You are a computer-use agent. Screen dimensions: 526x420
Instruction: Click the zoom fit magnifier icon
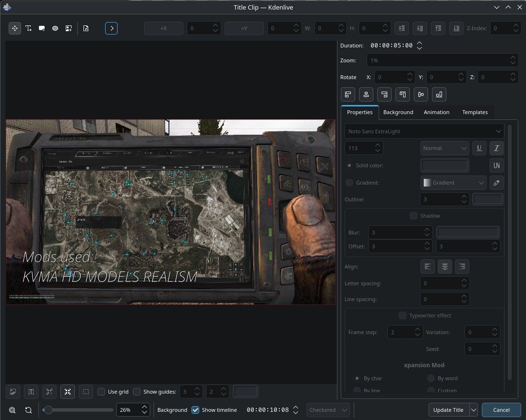[x=12, y=410]
